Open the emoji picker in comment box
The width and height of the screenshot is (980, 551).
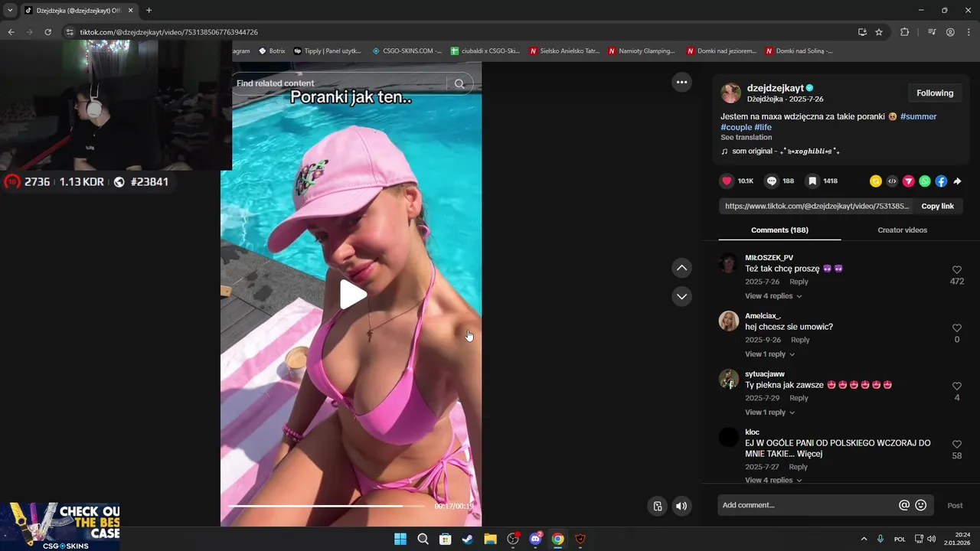point(921,505)
